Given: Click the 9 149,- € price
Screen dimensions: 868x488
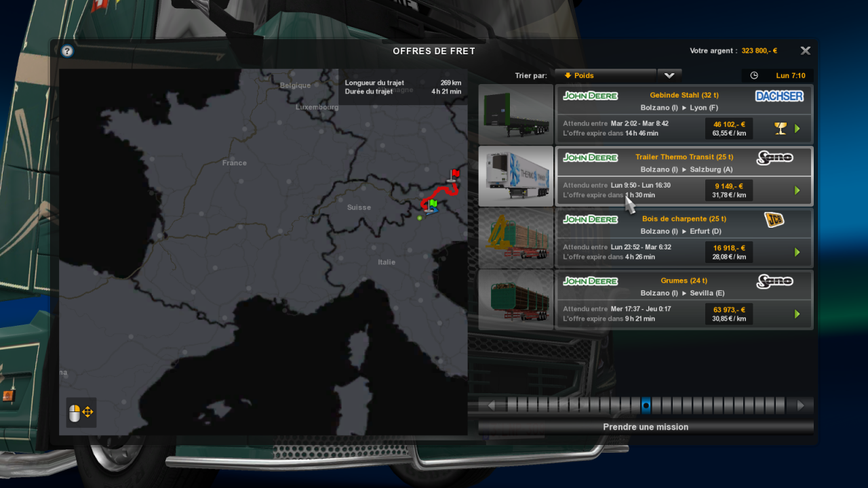Looking at the screenshot, I should (729, 186).
